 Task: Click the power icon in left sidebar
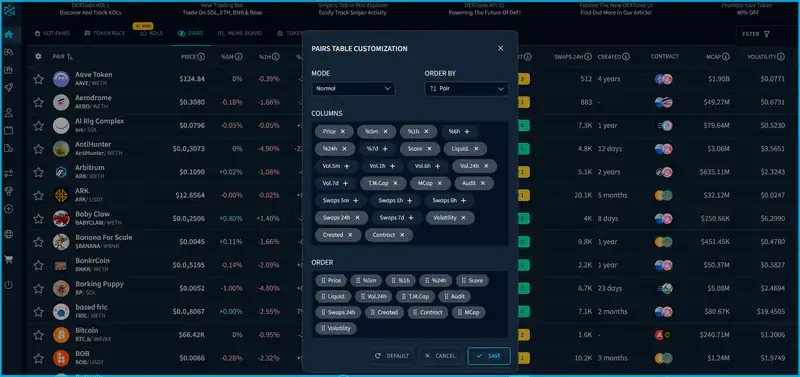point(8,284)
